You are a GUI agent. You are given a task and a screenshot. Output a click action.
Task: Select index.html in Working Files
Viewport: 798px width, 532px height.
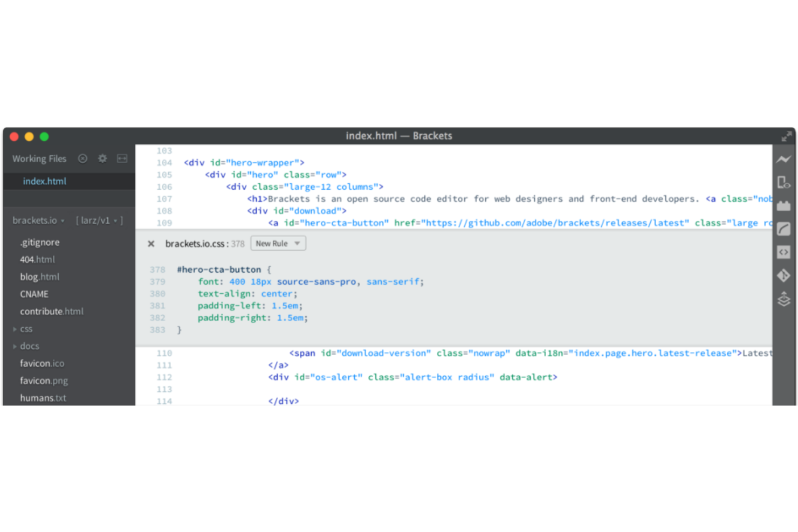point(45,181)
